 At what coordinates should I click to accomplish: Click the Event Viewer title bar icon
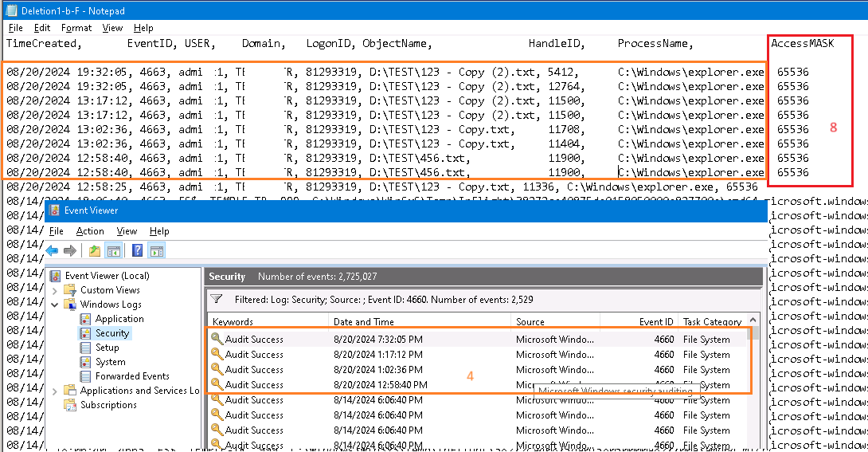point(54,210)
